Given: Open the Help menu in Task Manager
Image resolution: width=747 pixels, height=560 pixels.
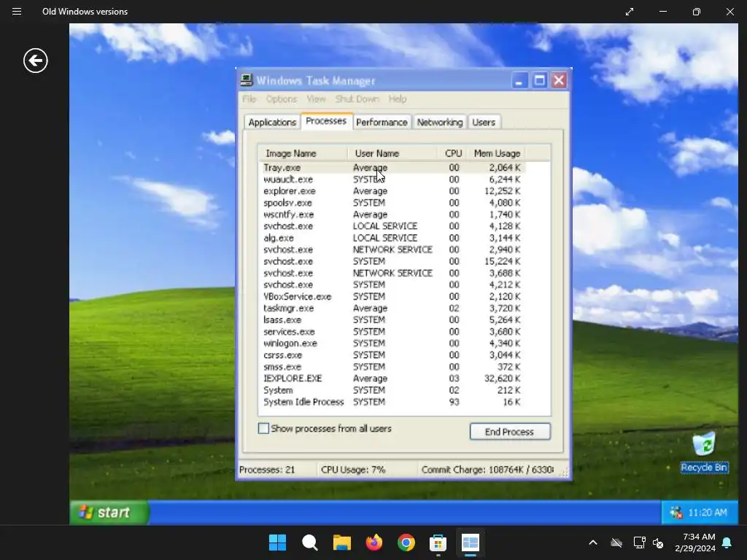Looking at the screenshot, I should [398, 99].
